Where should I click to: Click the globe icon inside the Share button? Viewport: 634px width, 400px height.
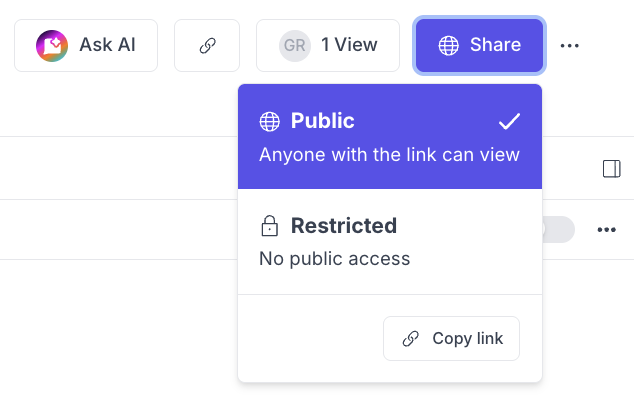[449, 45]
